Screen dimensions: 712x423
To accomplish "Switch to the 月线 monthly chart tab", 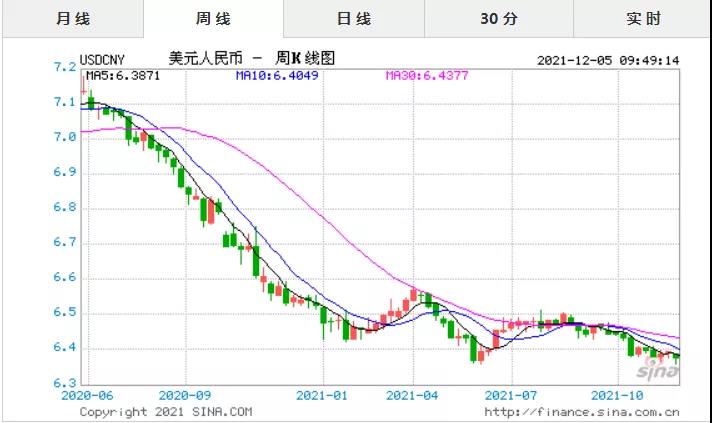I will (70, 19).
